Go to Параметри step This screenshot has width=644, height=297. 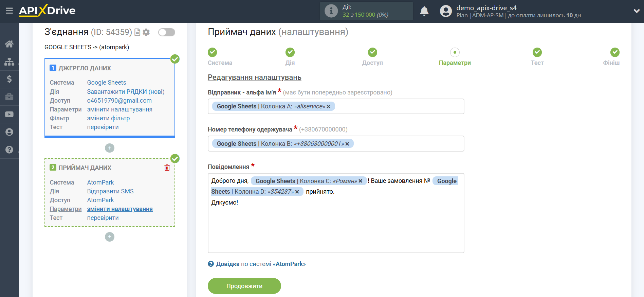coord(455,52)
